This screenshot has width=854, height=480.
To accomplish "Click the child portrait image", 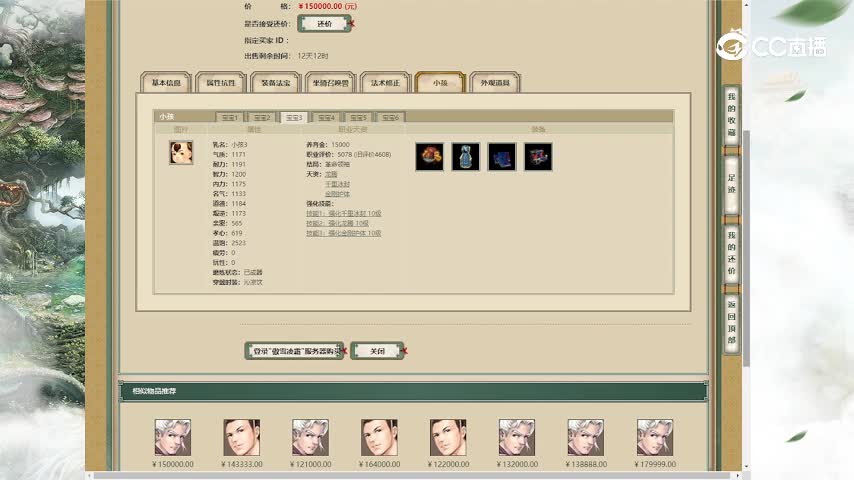I will tap(181, 153).
